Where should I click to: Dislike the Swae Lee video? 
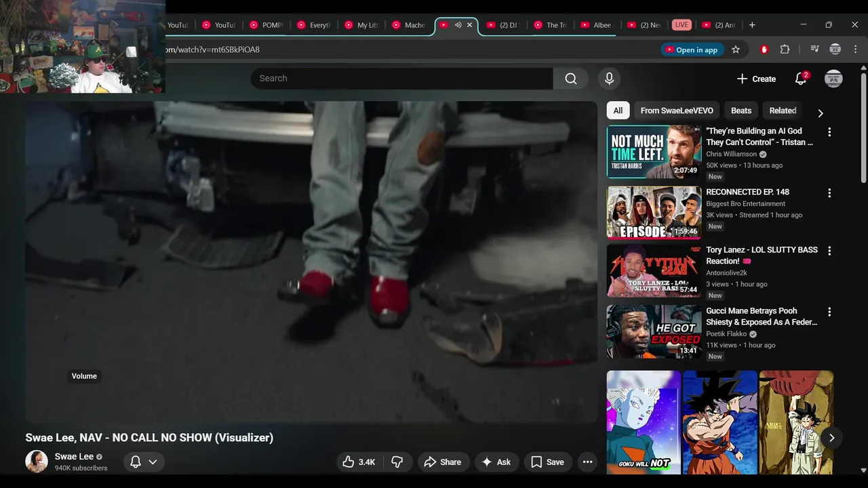(397, 462)
